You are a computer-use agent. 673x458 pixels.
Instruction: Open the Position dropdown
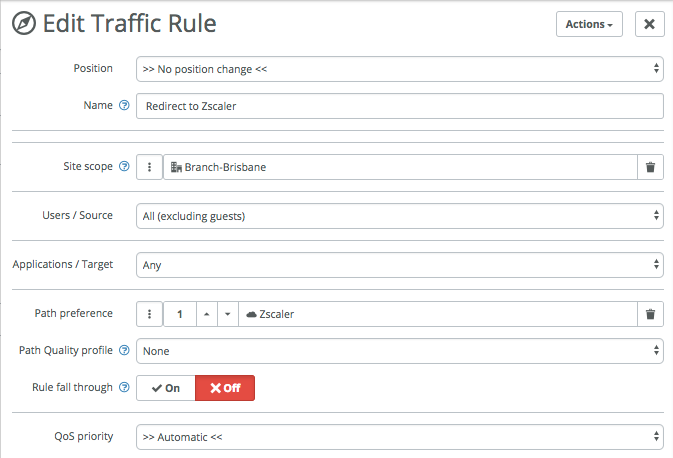pos(400,69)
